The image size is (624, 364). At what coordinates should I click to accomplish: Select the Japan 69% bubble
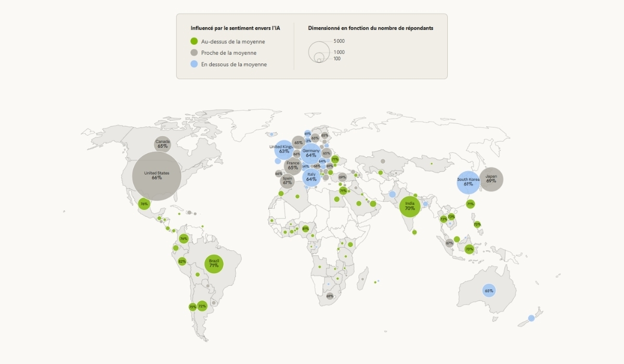pos(491,179)
